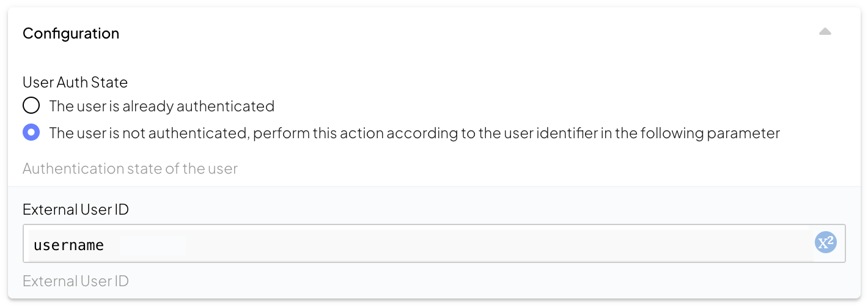Screen dimensions: 868x307
Task: Click the "External User ID" label above field
Action: (x=76, y=210)
